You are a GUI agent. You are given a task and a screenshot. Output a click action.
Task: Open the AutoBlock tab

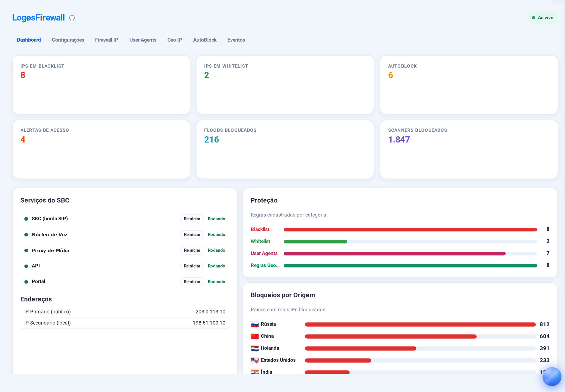point(205,40)
